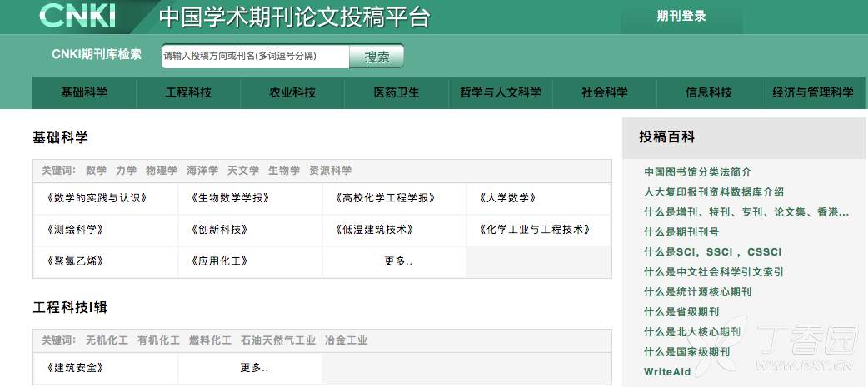The height and width of the screenshot is (387, 868).
Task: Open journal 《应用化工》
Action: pos(218,261)
